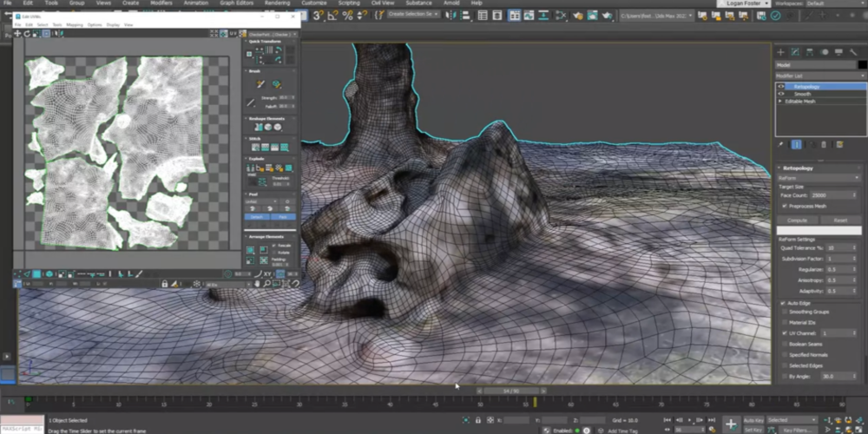This screenshot has width=868, height=434.
Task: Open the Mapping menu in Edit UVWs
Action: [75, 25]
